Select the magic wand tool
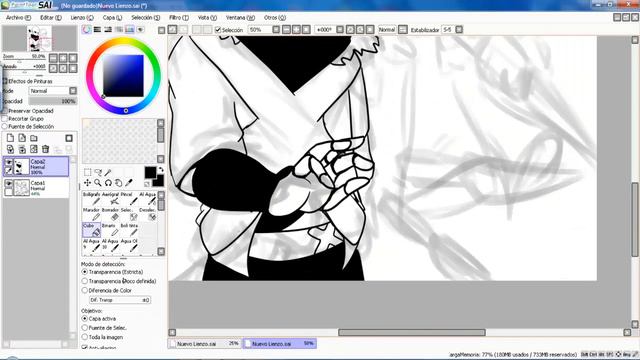640x360 pixels. [108, 172]
